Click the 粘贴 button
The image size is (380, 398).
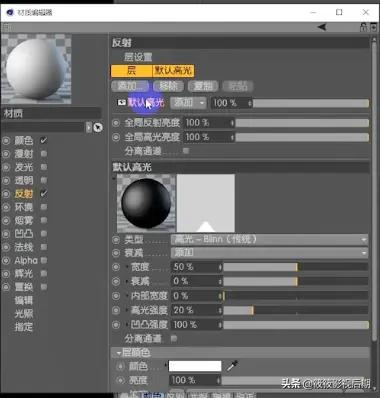coord(238,86)
